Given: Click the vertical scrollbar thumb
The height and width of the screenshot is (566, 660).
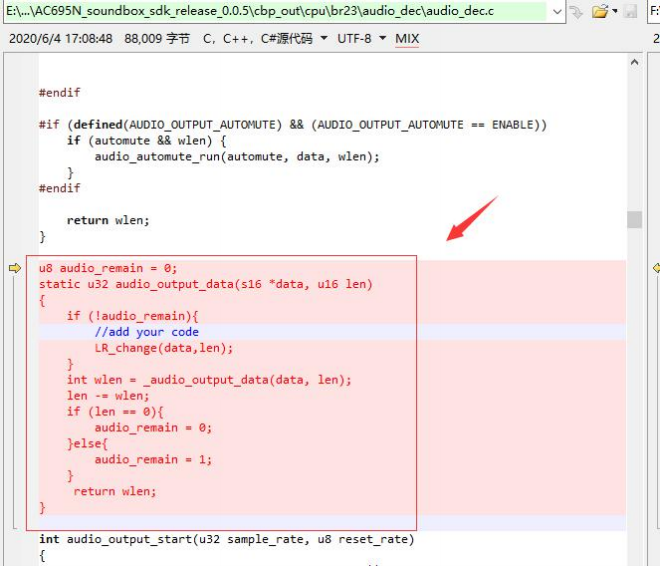Looking at the screenshot, I should (634, 219).
